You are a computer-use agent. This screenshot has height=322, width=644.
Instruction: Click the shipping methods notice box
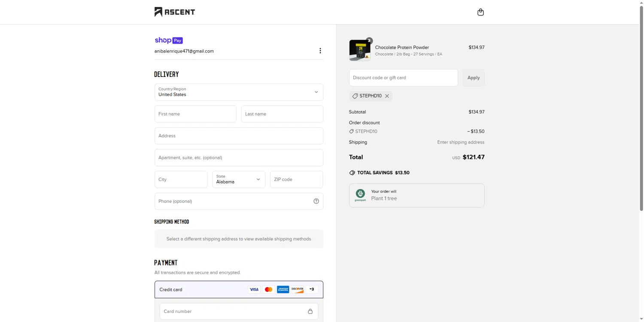(x=239, y=239)
